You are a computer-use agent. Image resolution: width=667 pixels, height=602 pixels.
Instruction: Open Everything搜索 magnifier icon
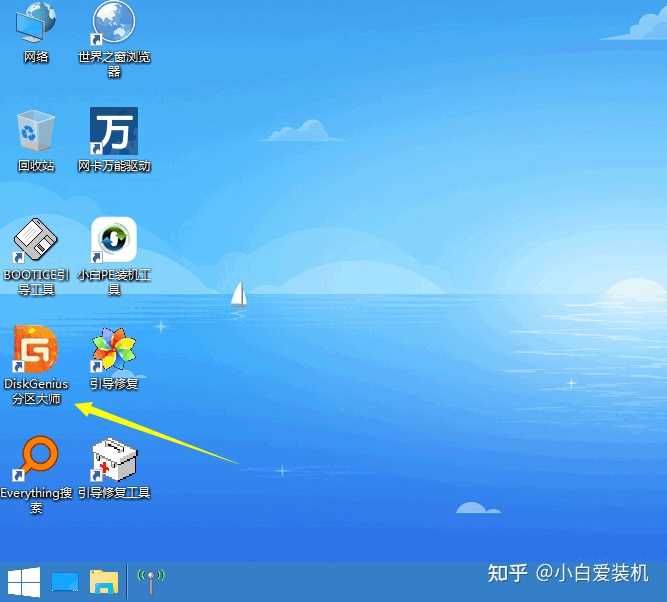37,458
